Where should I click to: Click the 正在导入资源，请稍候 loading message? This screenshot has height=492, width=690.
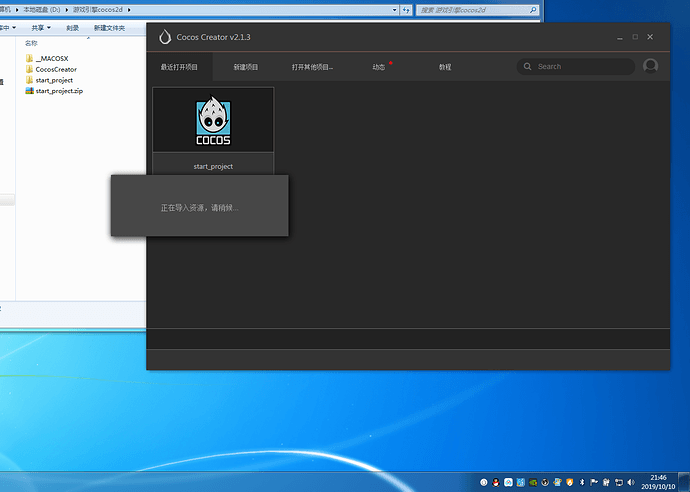[x=199, y=208]
